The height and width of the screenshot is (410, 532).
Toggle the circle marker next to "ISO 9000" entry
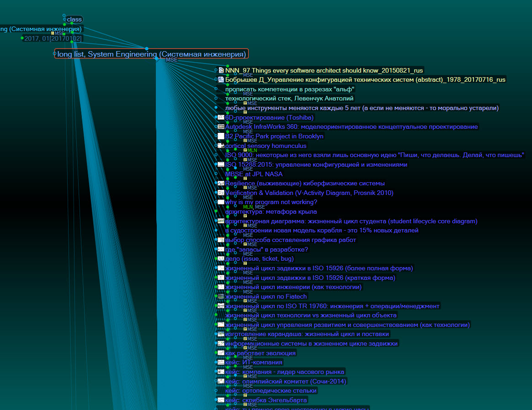(x=216, y=154)
